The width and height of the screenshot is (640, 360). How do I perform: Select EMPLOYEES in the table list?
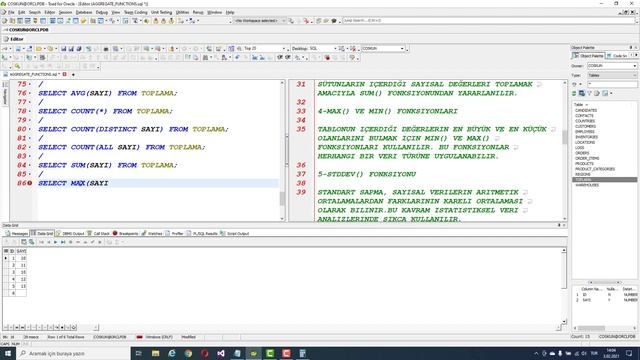tap(585, 132)
